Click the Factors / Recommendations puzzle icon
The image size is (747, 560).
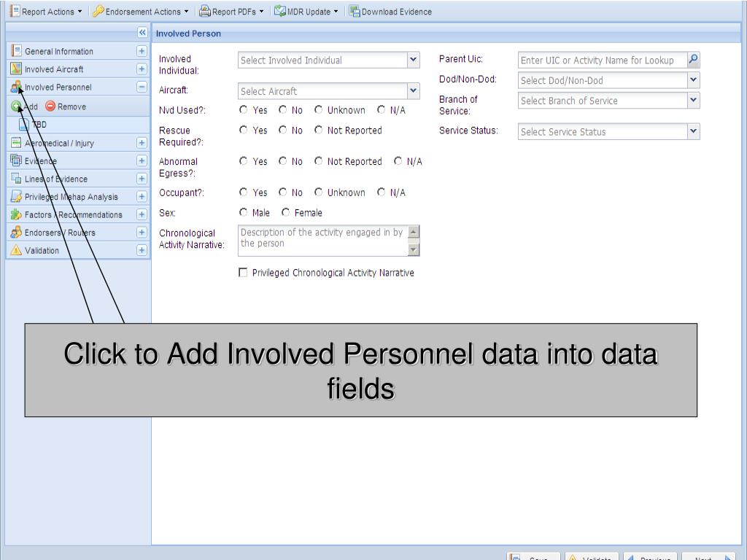[16, 214]
